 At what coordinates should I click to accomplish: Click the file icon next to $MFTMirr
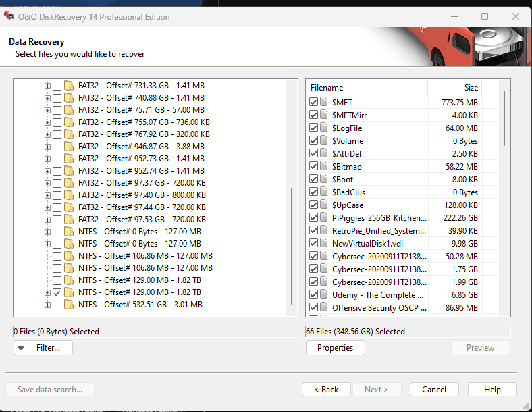pyautogui.click(x=324, y=115)
